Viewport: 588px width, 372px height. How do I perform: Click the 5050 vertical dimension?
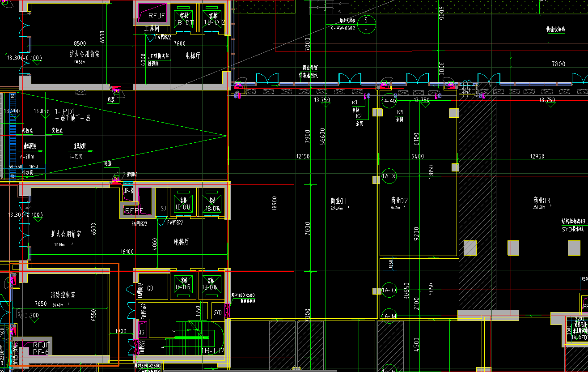(431, 290)
